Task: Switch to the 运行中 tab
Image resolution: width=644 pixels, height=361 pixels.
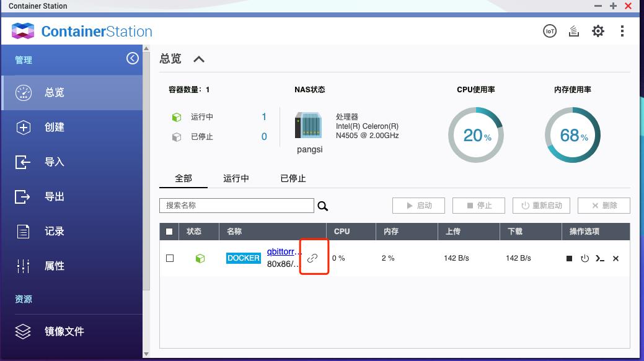Action: click(236, 178)
